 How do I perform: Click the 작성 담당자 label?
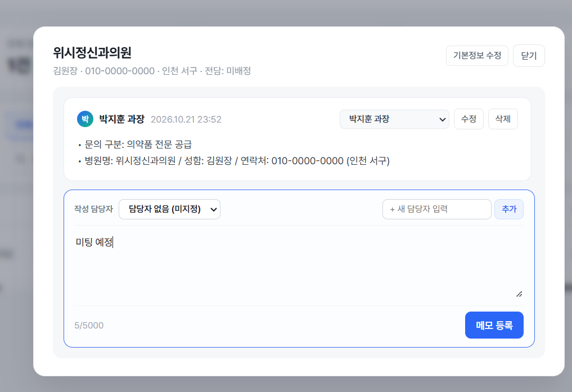tap(94, 209)
